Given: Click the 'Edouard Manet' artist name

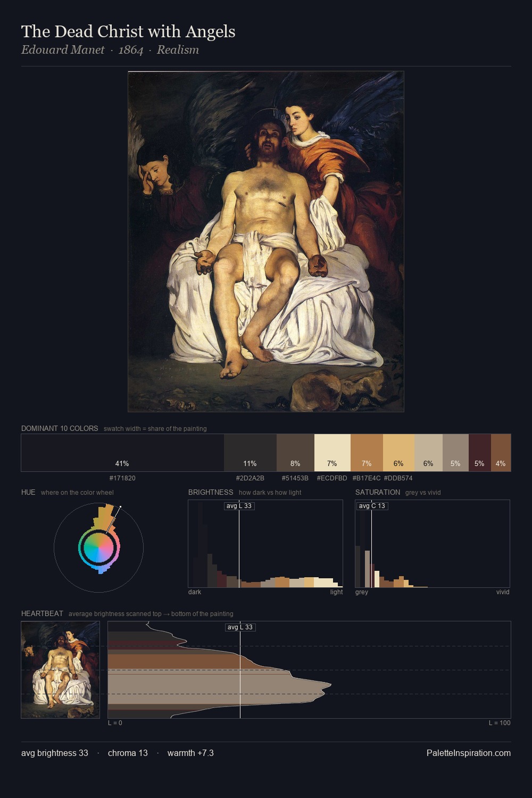Looking at the screenshot, I should (63, 50).
